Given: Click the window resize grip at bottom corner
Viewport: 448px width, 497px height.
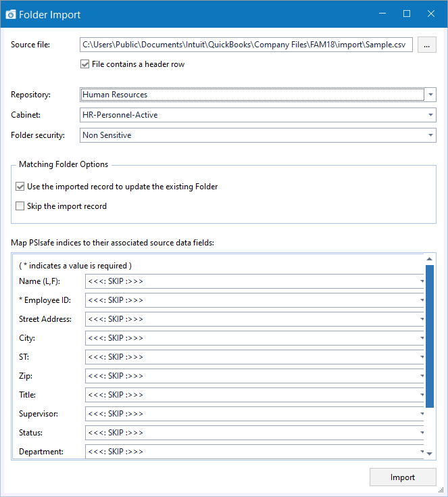Looking at the screenshot, I should point(441,490).
